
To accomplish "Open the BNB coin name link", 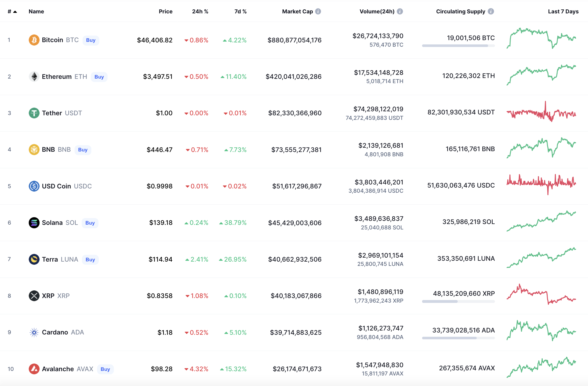I will 48,149.
